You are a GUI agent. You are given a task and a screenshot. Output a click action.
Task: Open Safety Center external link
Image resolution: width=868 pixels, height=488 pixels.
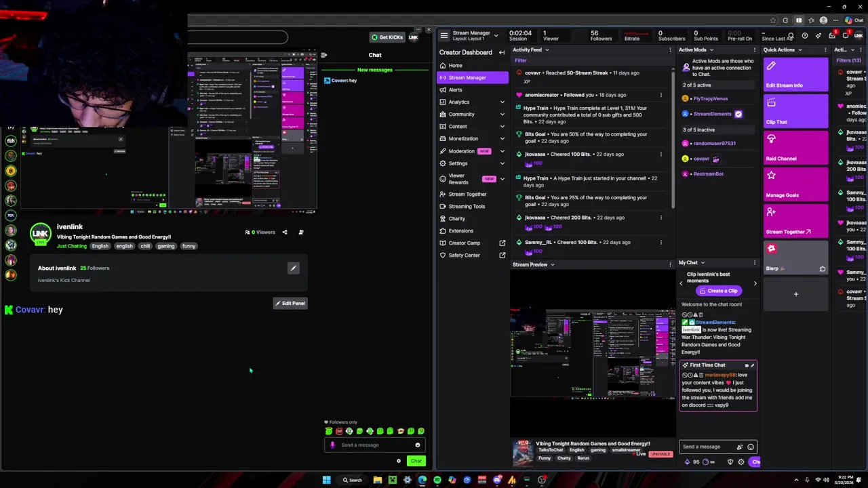472,255
